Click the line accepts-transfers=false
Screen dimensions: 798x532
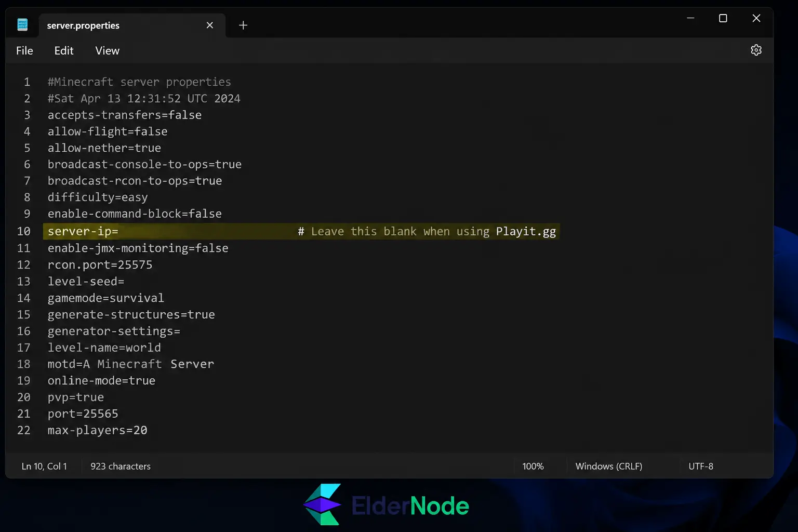pos(125,115)
